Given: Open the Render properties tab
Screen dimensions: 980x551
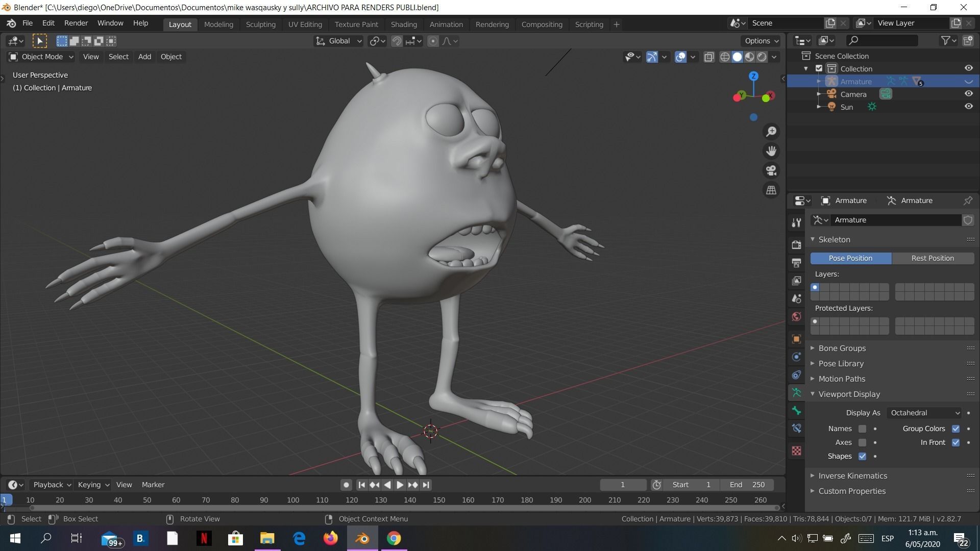Looking at the screenshot, I should point(796,245).
